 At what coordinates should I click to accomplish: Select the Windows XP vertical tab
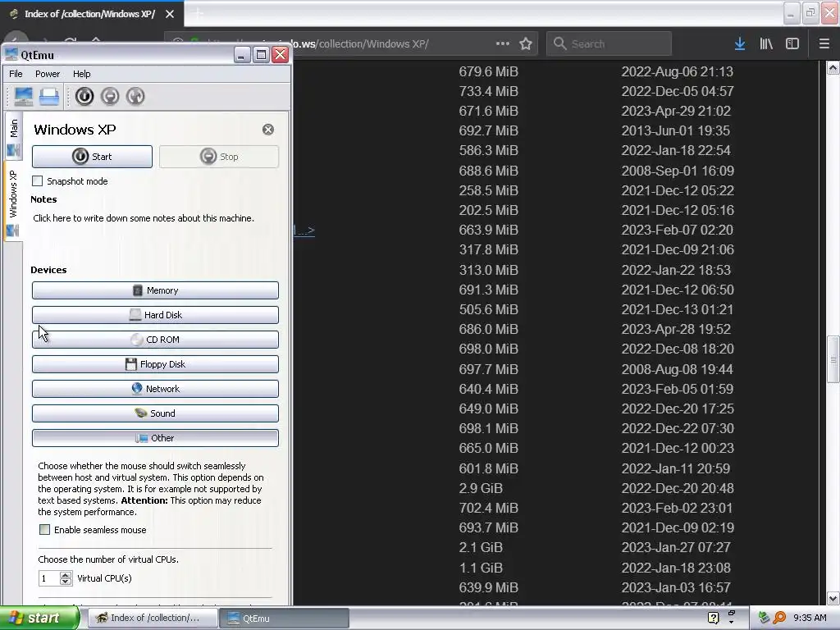13,202
